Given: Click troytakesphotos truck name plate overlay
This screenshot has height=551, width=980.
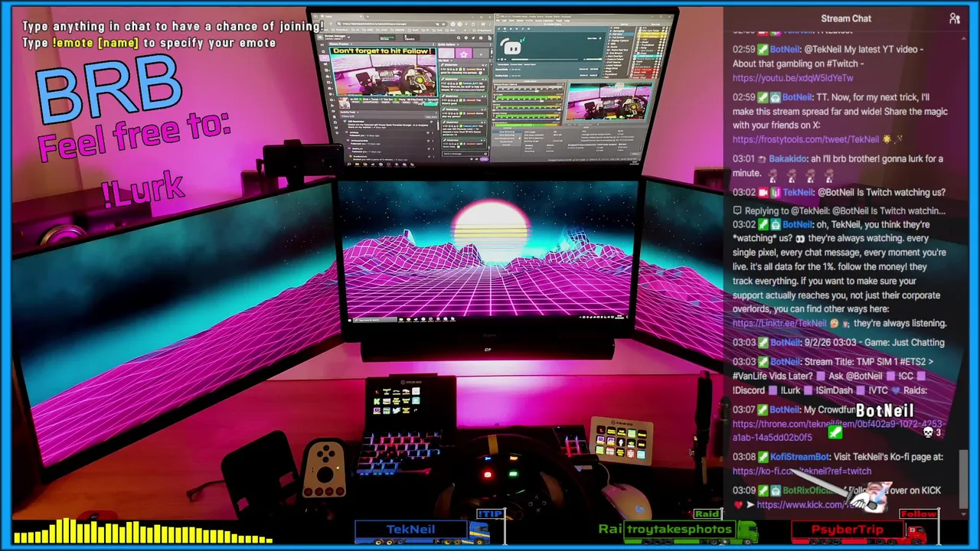Looking at the screenshot, I should point(681,530).
